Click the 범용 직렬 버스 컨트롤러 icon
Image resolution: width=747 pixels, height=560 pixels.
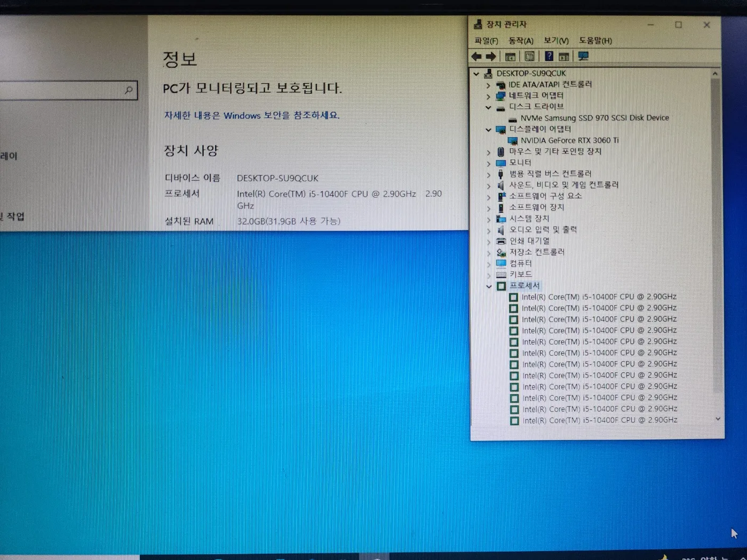(500, 174)
